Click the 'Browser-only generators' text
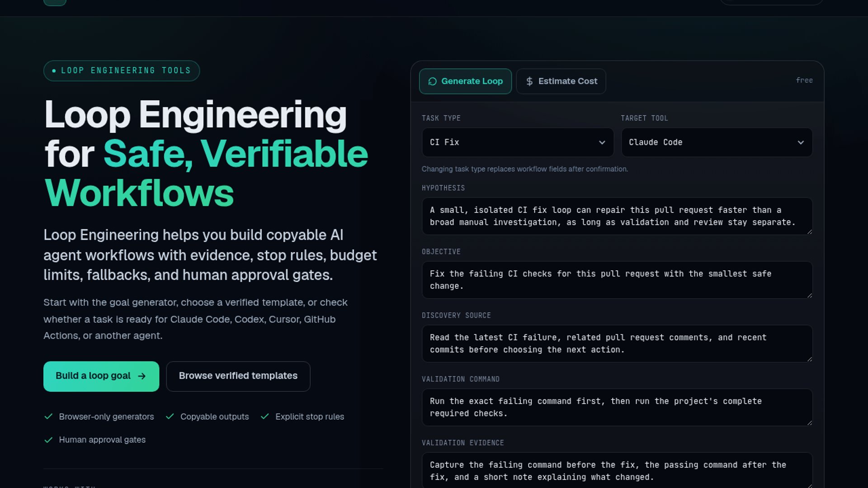The image size is (868, 488). point(106,417)
